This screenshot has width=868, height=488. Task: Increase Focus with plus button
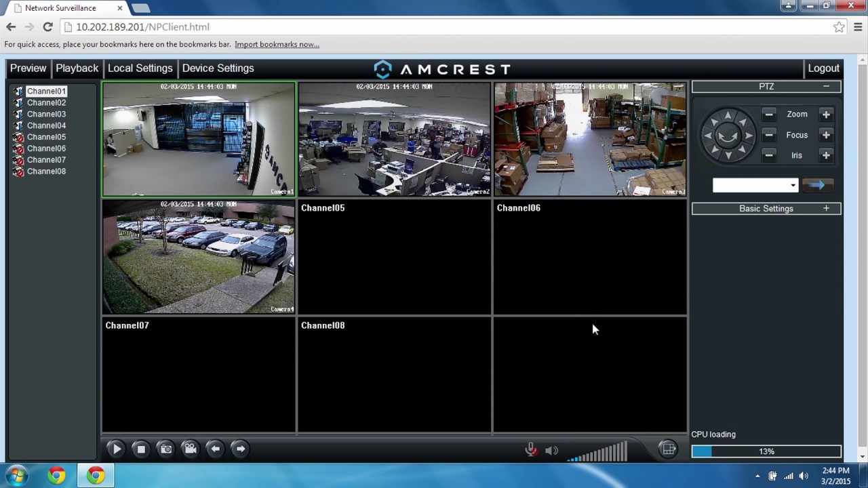coord(826,135)
